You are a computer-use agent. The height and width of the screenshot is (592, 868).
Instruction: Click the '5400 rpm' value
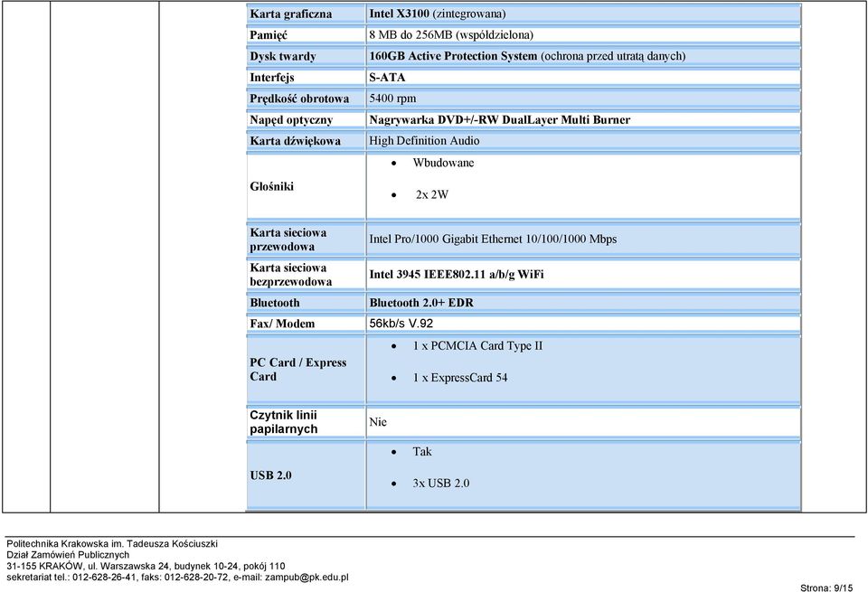392,99
